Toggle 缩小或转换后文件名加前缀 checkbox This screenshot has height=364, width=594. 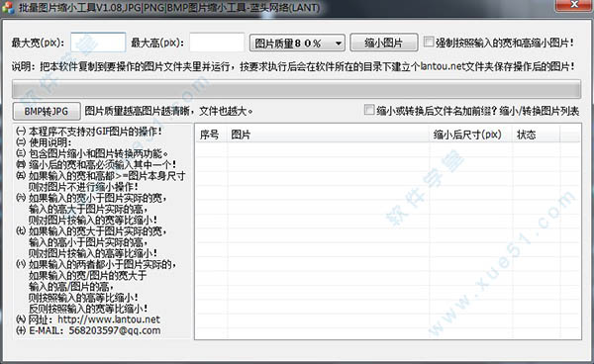pyautogui.click(x=369, y=110)
